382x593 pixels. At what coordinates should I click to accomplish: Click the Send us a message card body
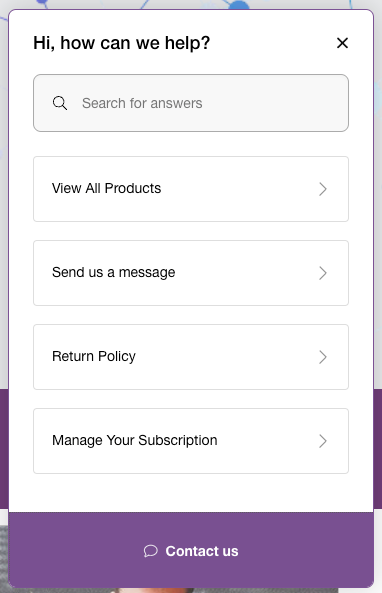pyautogui.click(x=191, y=273)
